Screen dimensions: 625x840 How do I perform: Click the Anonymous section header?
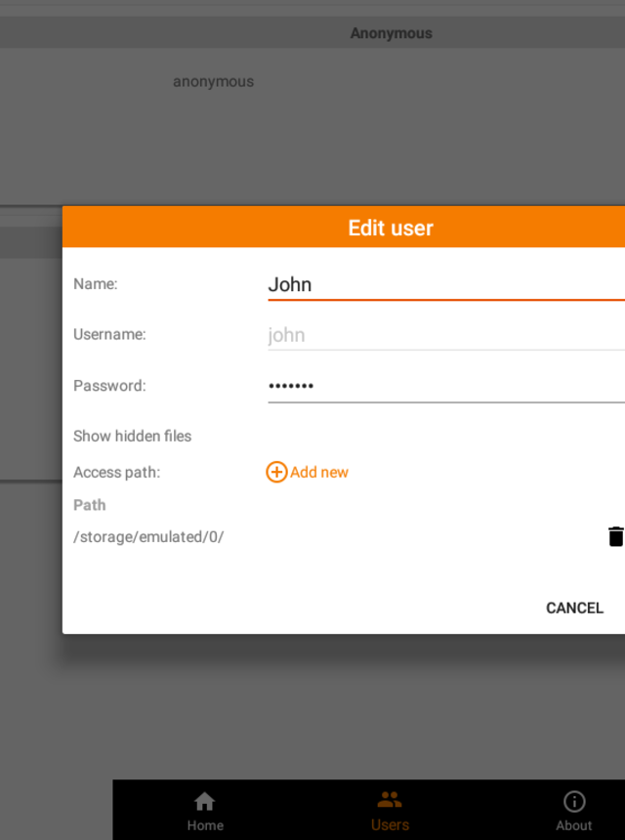pyautogui.click(x=391, y=33)
